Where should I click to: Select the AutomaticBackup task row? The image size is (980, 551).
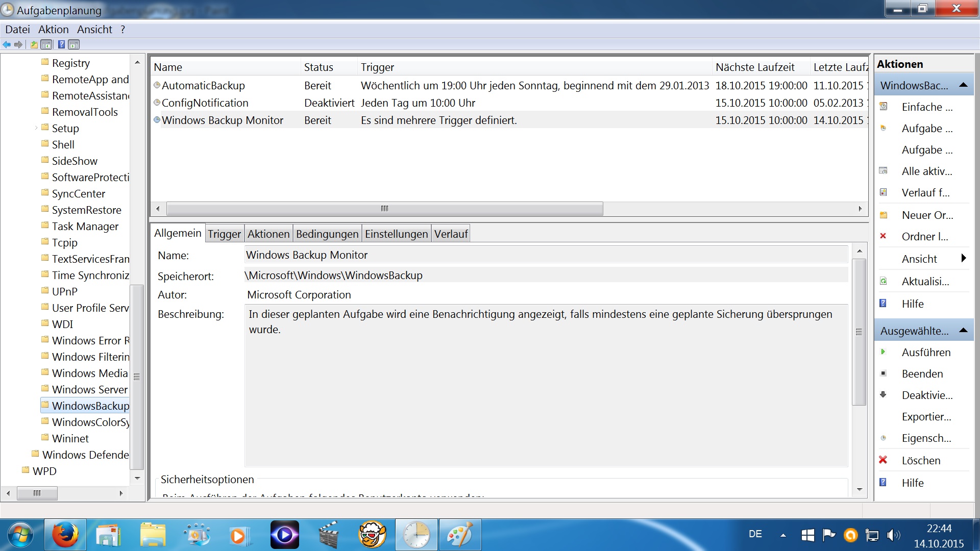pyautogui.click(x=509, y=86)
